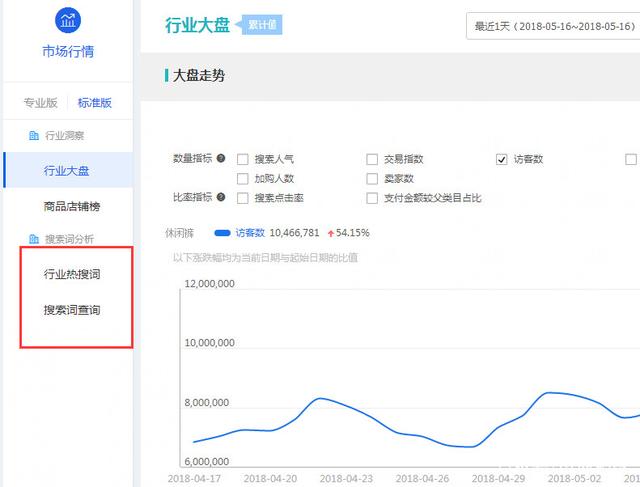Viewport: 640px width, 487px height.
Task: Click the 市场行情 chart logo icon
Action: click(x=68, y=20)
